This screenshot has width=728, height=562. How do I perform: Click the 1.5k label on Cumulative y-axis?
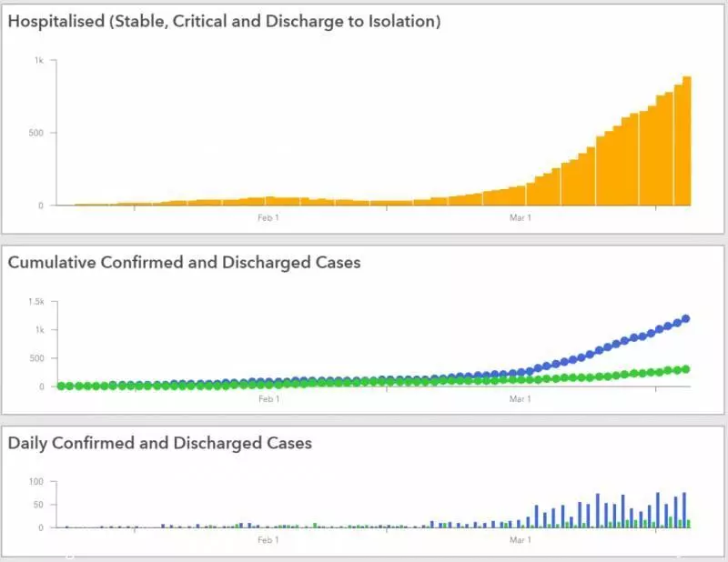pos(36,302)
